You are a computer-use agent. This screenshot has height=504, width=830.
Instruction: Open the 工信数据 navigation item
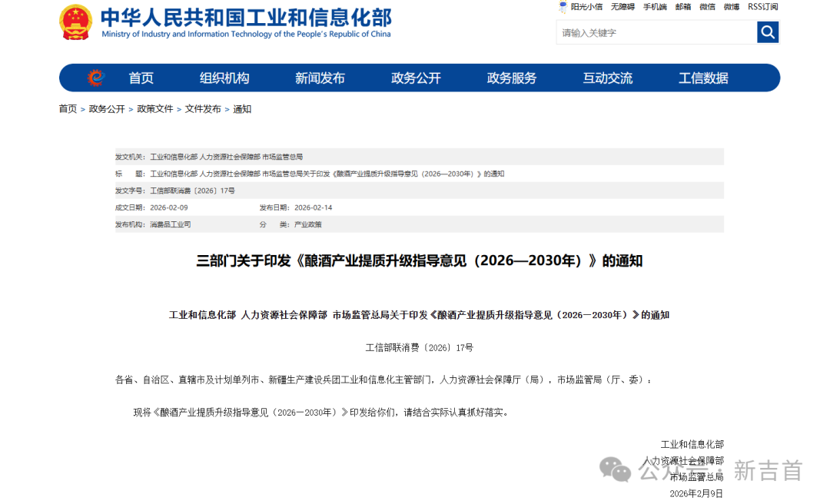[x=703, y=78]
